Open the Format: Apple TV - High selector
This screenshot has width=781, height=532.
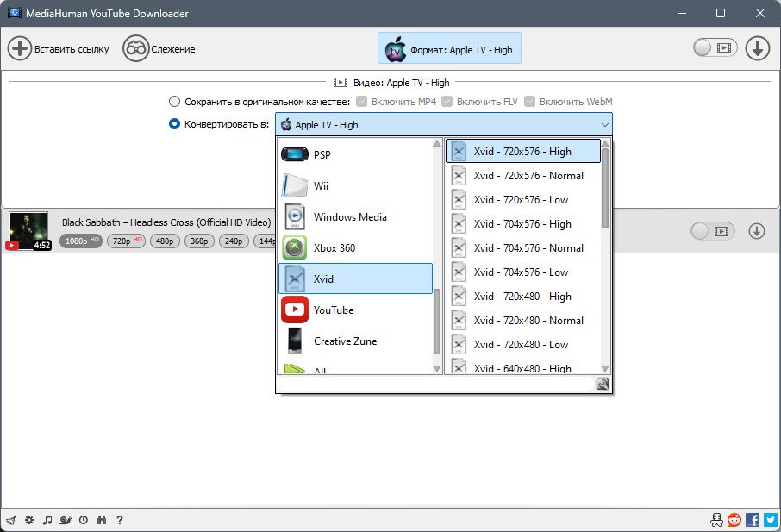(x=449, y=48)
